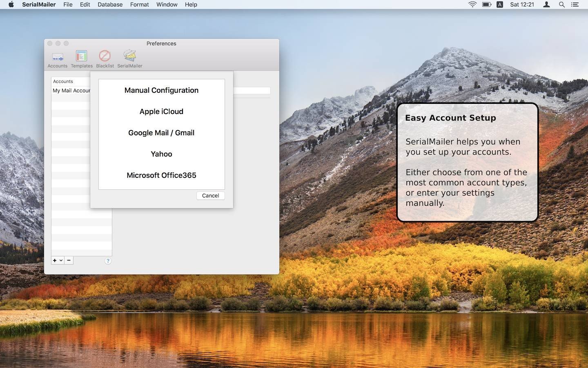Select My Mail Account in accounts list
The height and width of the screenshot is (368, 588).
coord(71,90)
